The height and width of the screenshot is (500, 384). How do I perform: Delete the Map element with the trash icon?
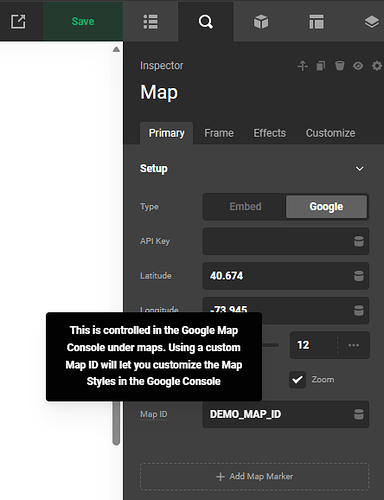339,66
